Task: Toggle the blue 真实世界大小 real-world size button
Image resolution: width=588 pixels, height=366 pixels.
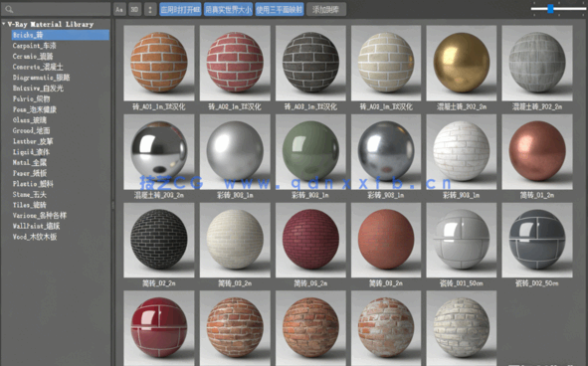Action: coord(228,9)
